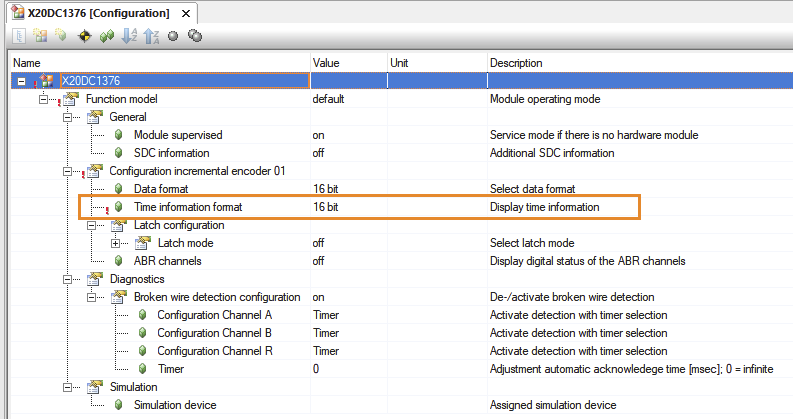Click the Simulation device parameter icon
Image resolution: width=793 pixels, height=419 pixels.
118,405
